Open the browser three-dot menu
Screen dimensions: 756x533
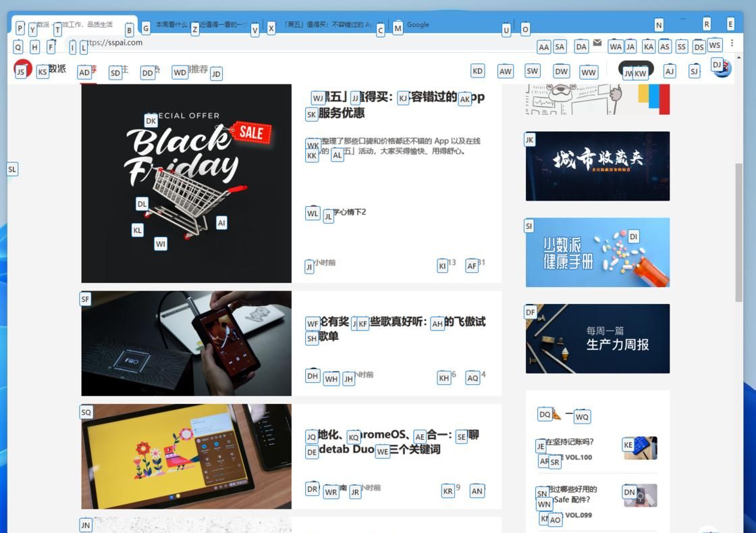click(x=733, y=43)
